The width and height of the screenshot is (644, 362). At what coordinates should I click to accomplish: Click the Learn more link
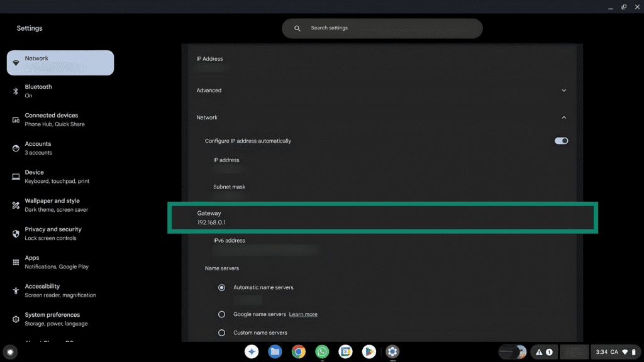tap(303, 314)
